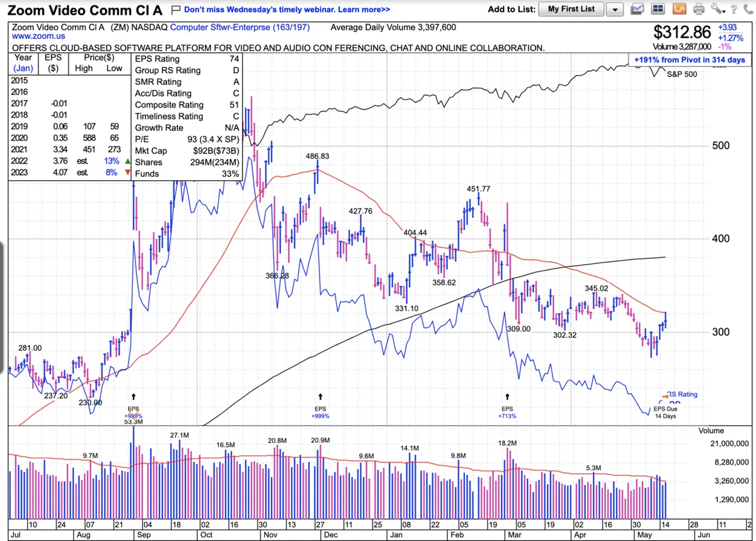The image size is (756, 541).
Task: Click the 302.32 price low label
Action: (x=564, y=335)
